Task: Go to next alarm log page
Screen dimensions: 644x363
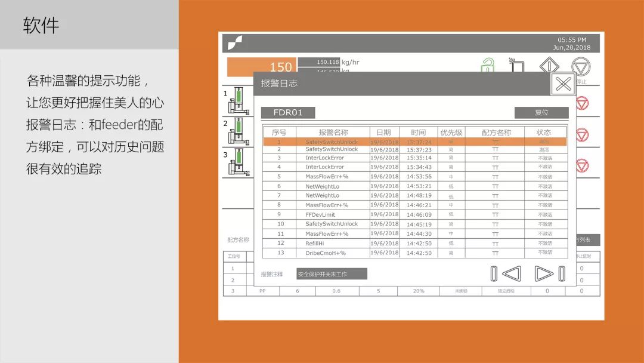Action: tap(543, 273)
